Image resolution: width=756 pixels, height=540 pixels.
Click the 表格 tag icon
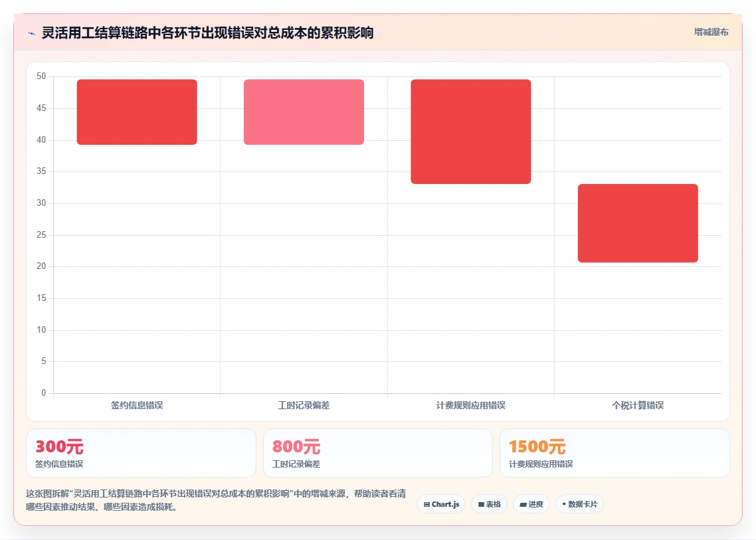click(481, 504)
